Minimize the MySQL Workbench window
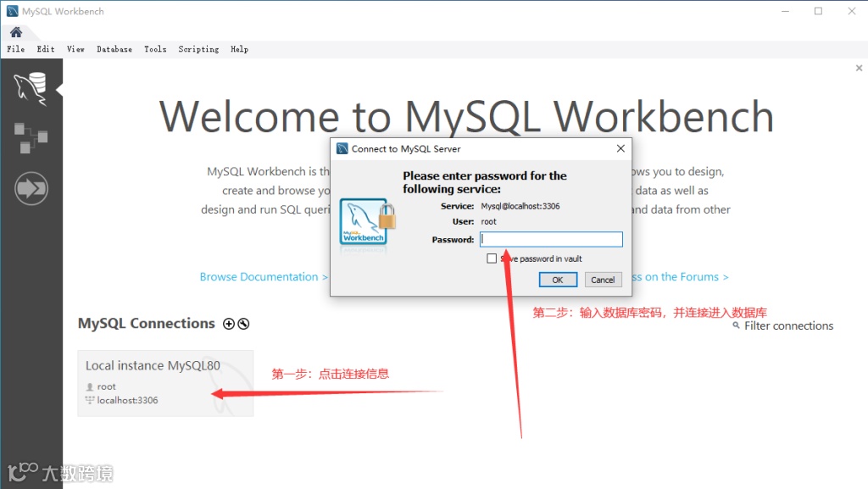Viewport: 868px width, 489px height. click(785, 11)
